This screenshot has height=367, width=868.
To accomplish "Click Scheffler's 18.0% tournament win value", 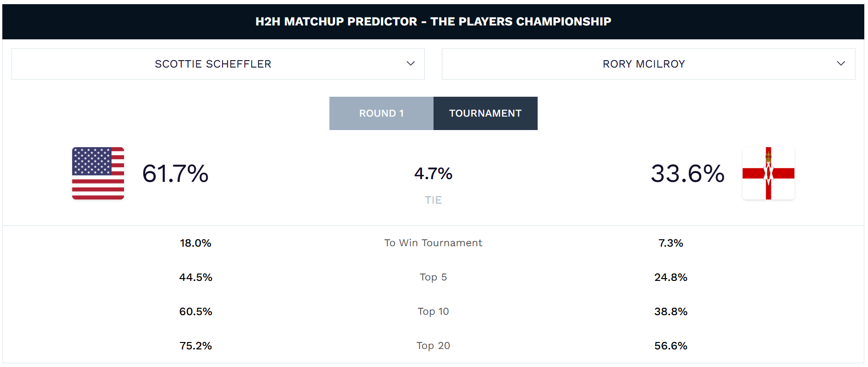I will point(196,243).
